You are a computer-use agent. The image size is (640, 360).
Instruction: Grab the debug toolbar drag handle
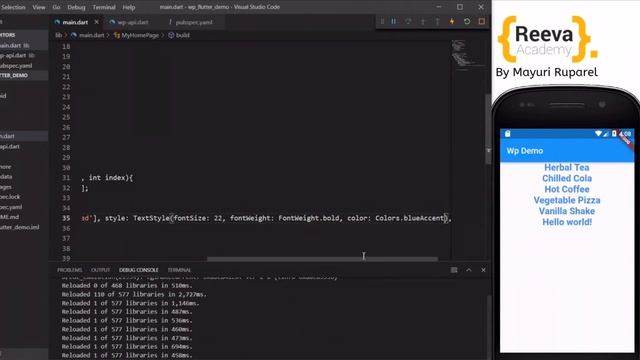pyautogui.click(x=382, y=21)
